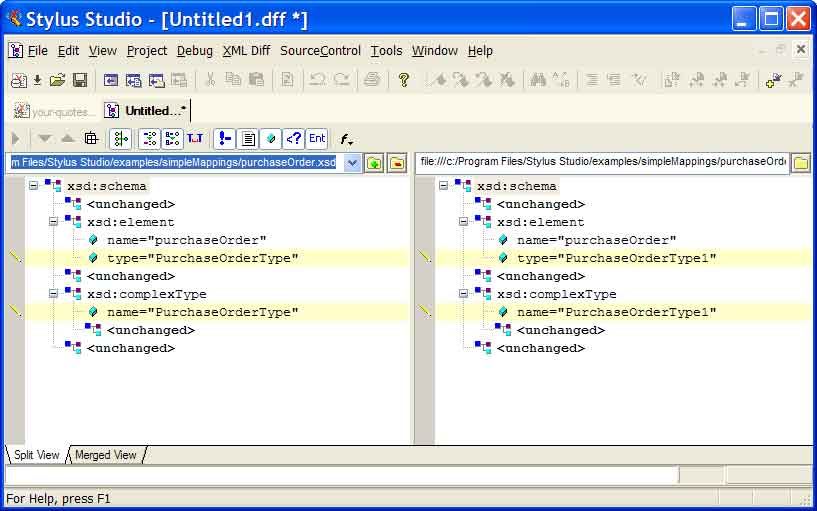Viewport: 817px width, 511px height.
Task: Toggle the teal attribute tag option button
Action: [x=271, y=138]
